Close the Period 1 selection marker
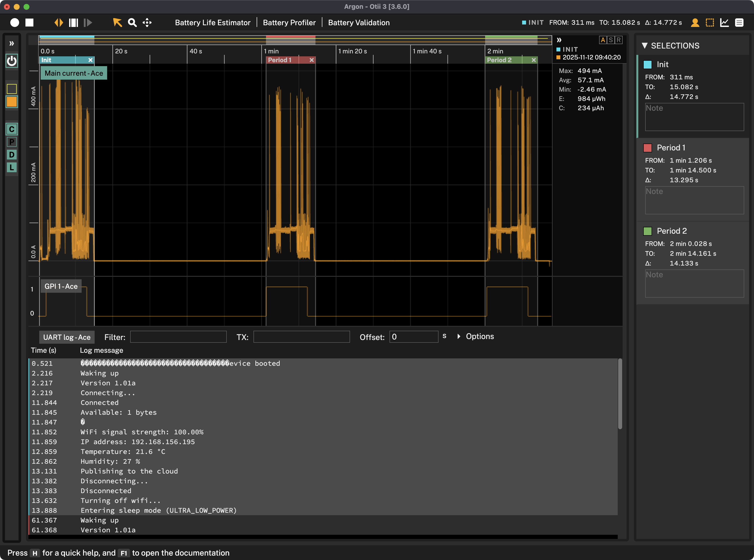 coord(311,60)
